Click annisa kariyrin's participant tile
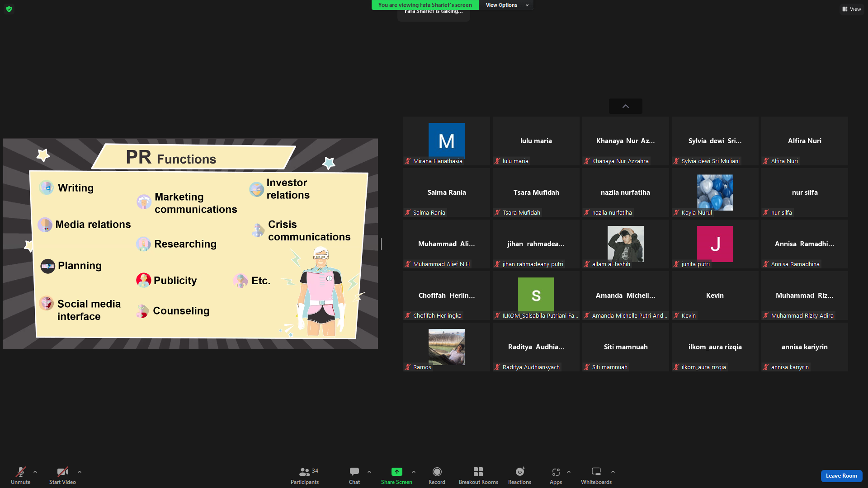The height and width of the screenshot is (488, 868). coord(805,347)
